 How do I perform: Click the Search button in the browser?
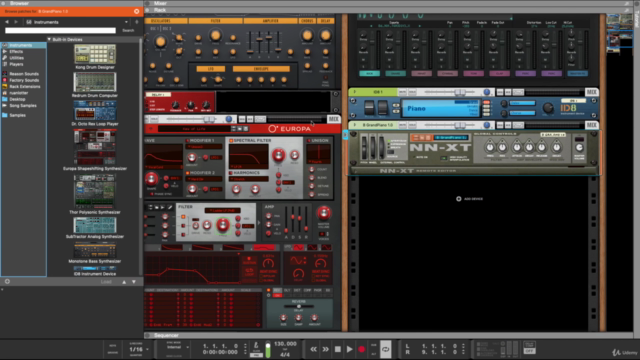[128, 31]
